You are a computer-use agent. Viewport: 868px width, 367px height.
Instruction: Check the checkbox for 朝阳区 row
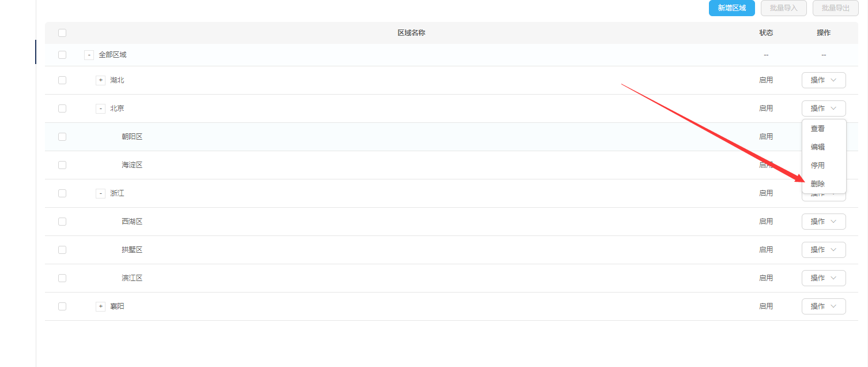62,137
